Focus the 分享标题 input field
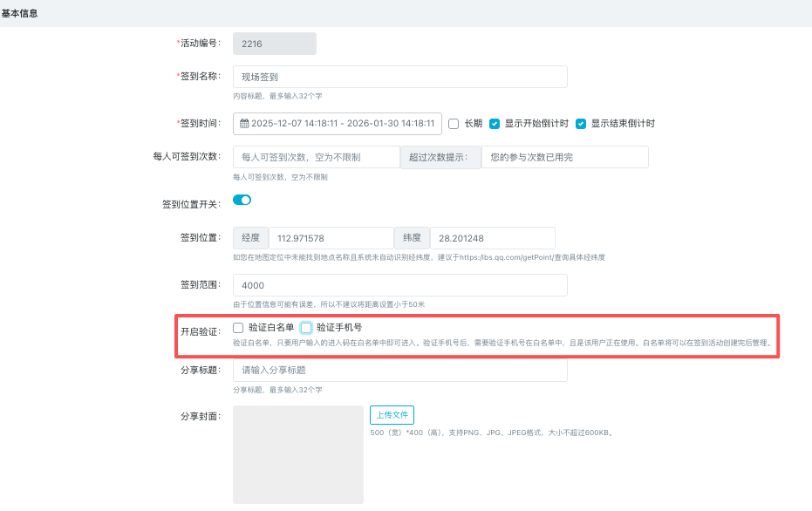812x511 pixels. [399, 371]
